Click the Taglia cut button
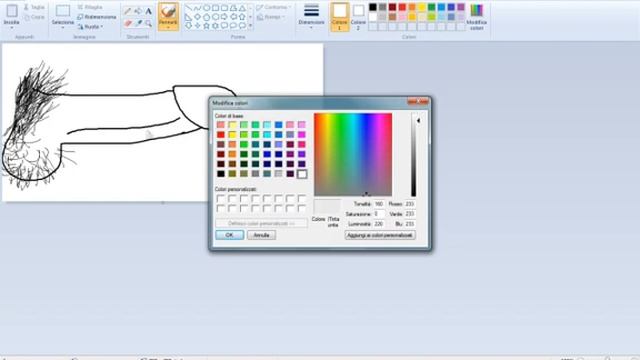This screenshot has width=640, height=360. [x=34, y=7]
